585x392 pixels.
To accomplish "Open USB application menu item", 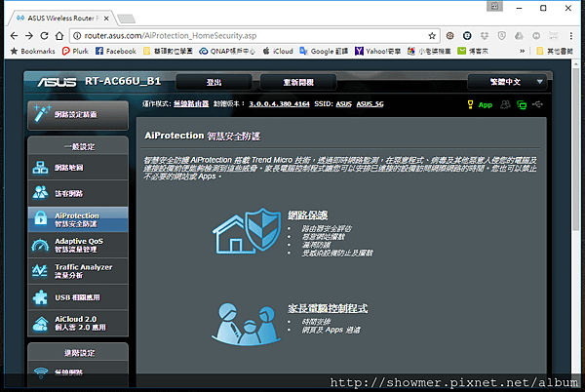I will click(78, 297).
